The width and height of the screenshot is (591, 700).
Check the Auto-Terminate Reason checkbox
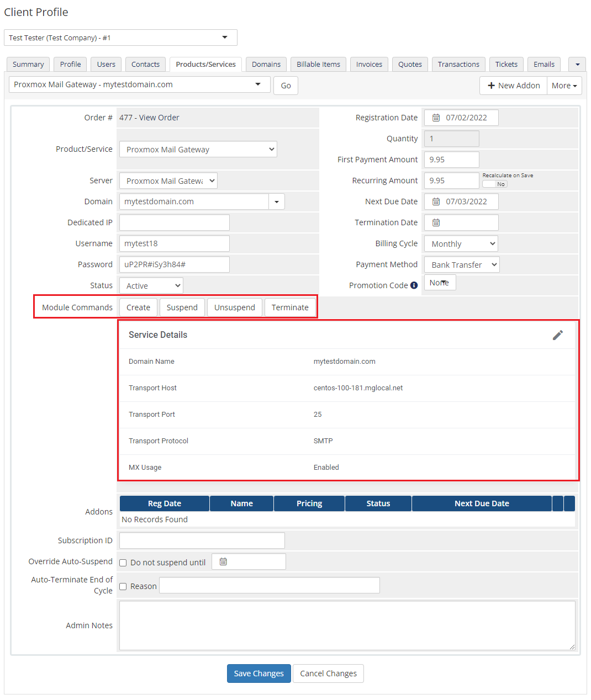[x=123, y=586]
